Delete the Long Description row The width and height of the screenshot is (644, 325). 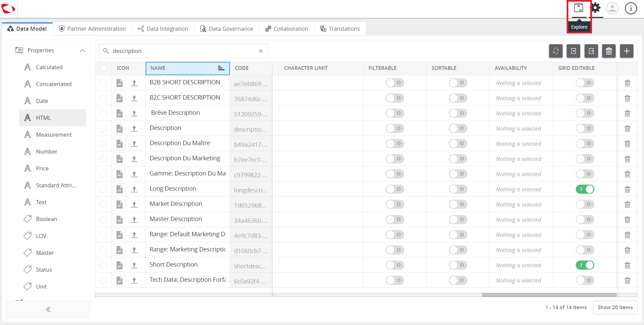[x=627, y=189]
